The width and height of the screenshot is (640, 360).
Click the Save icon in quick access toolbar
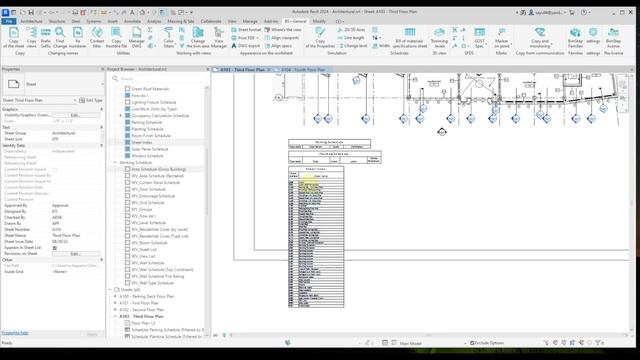(x=31, y=12)
